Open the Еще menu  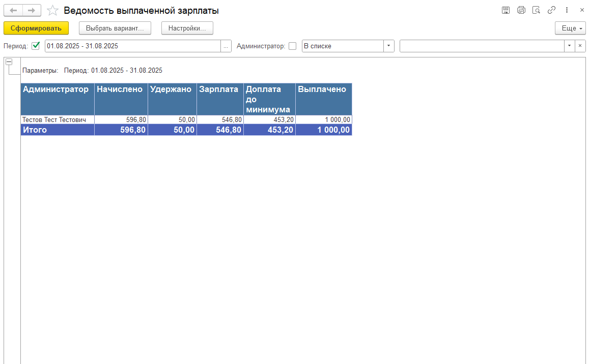570,28
